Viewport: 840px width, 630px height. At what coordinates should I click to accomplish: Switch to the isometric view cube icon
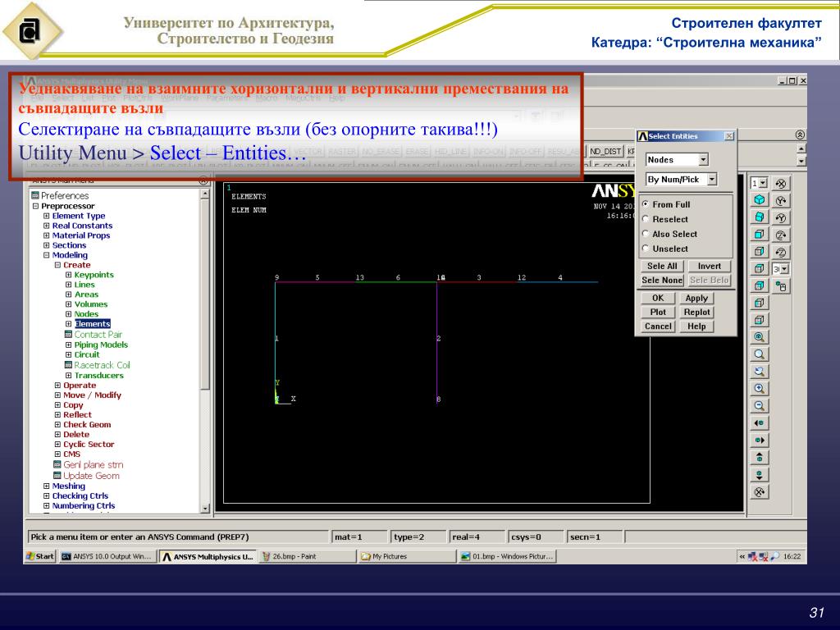759,200
